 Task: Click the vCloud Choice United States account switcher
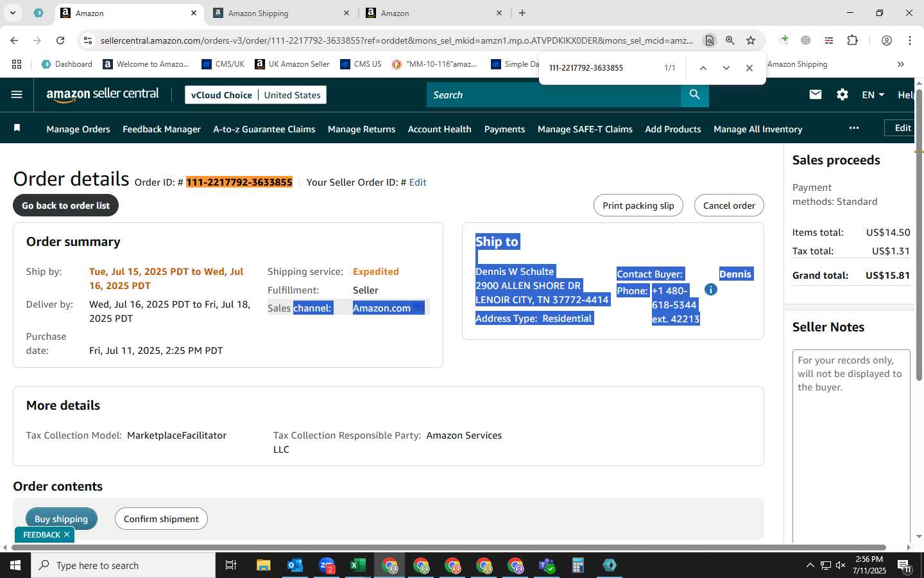pos(255,95)
